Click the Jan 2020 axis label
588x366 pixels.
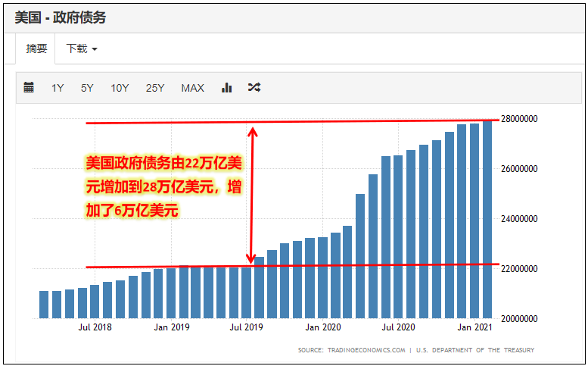pos(323,327)
